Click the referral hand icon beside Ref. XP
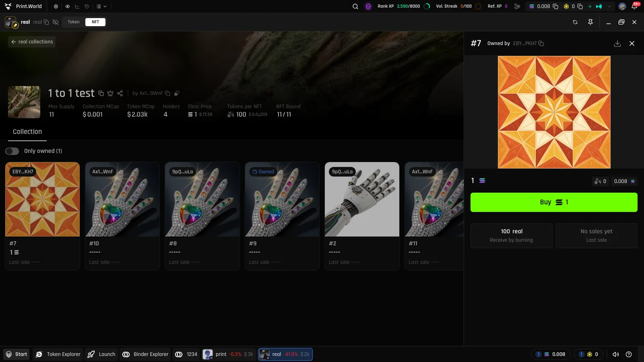This screenshot has width=644, height=362. [x=517, y=6]
